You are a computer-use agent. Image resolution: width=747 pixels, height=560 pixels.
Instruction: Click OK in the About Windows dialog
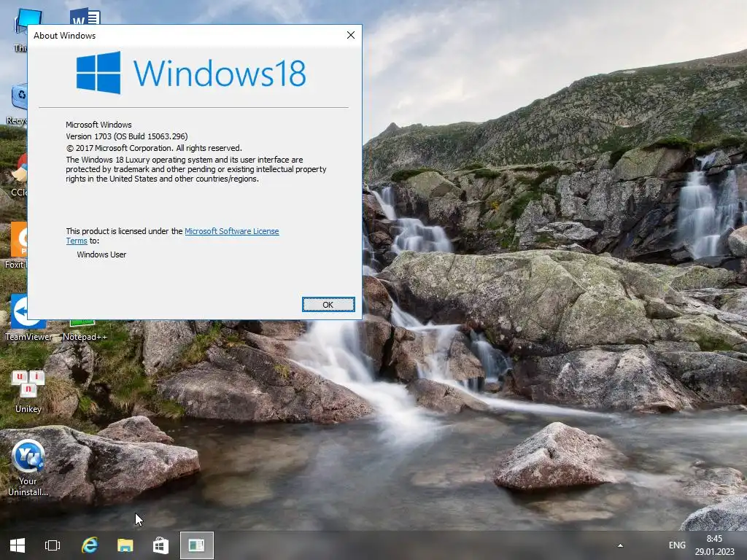[328, 305]
